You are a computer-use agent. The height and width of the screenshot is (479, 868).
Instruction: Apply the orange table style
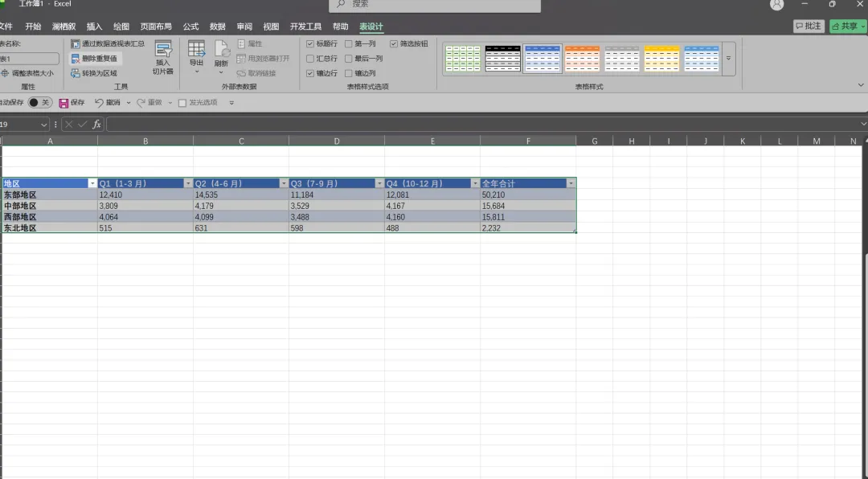[583, 58]
